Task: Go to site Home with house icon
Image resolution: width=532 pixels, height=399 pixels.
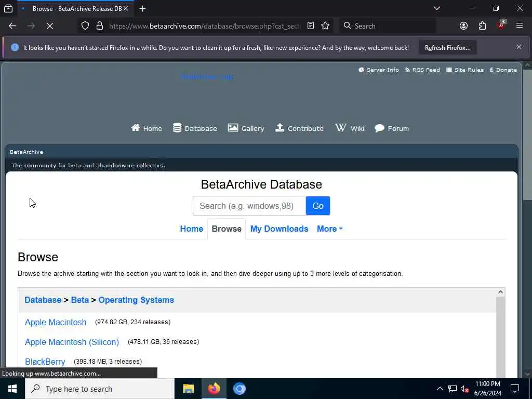Action: (x=147, y=128)
